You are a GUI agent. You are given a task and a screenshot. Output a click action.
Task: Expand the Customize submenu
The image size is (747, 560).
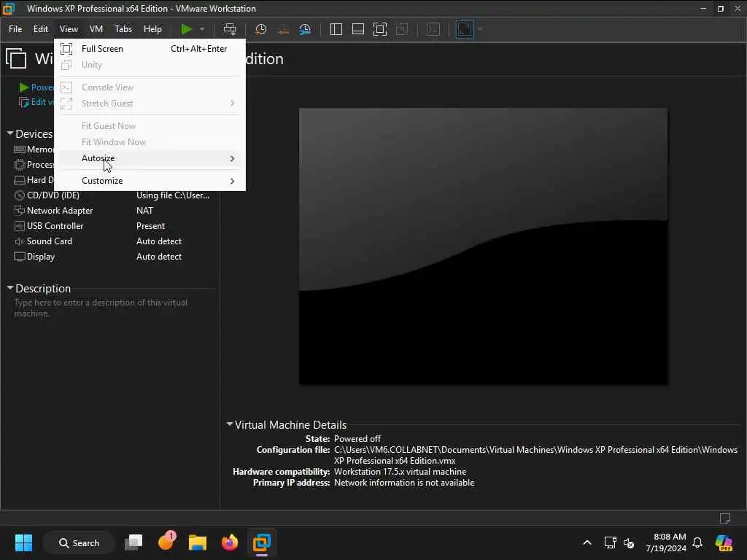click(150, 181)
